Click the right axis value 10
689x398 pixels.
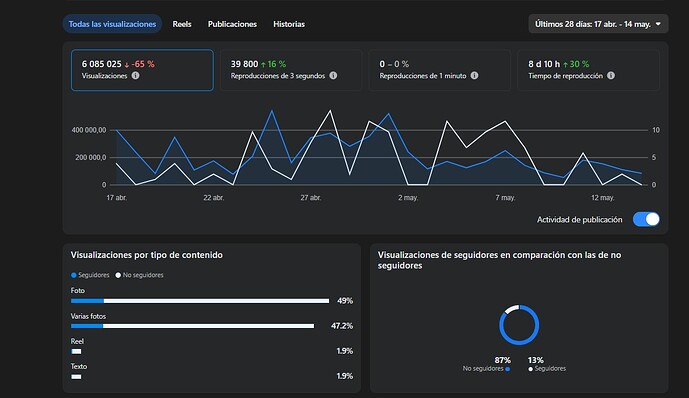(656, 130)
